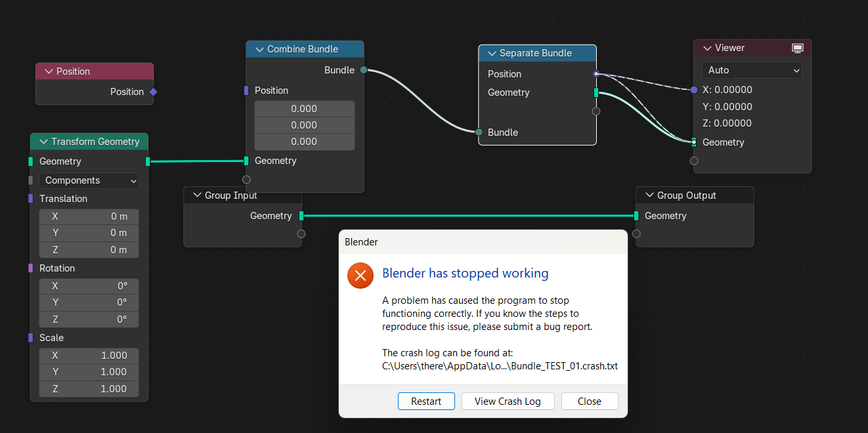Screen dimensions: 868x433
Task: Click the Rotation input socket on Transform Geometry
Action: 30,268
